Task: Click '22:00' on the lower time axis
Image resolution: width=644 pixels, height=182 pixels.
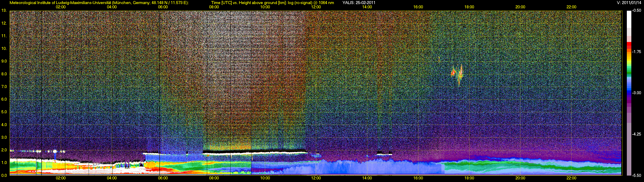Action: click(x=571, y=178)
